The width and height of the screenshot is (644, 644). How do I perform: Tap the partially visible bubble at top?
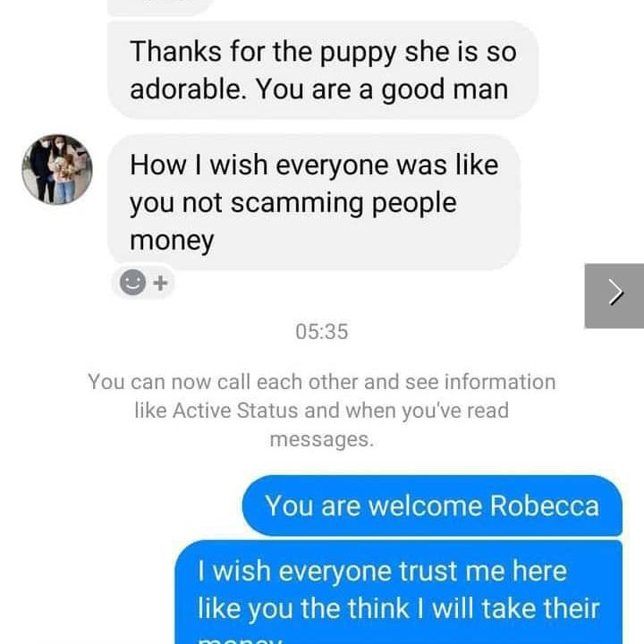pos(160,8)
